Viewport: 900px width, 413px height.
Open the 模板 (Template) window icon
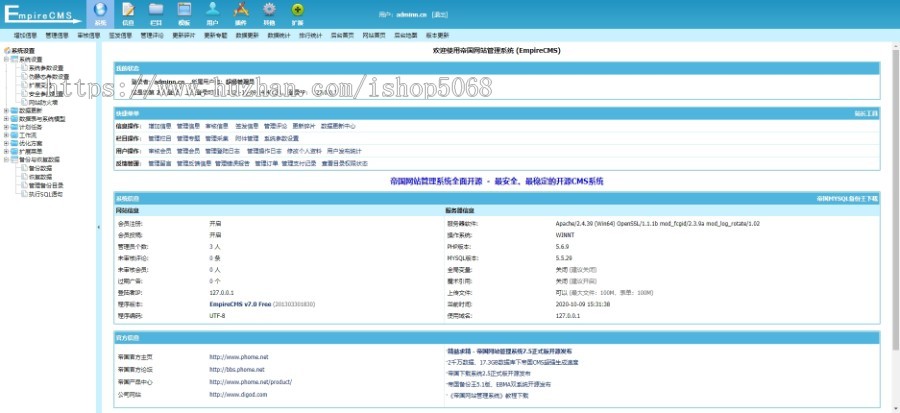click(x=184, y=10)
